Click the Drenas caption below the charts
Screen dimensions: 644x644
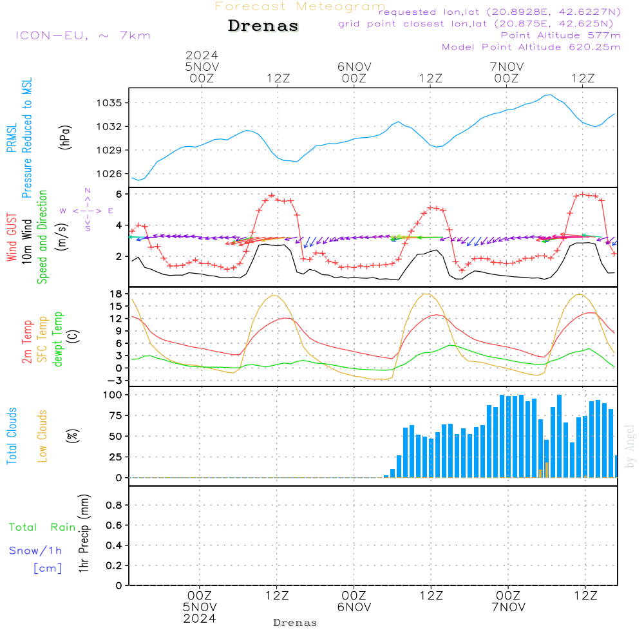(x=295, y=623)
